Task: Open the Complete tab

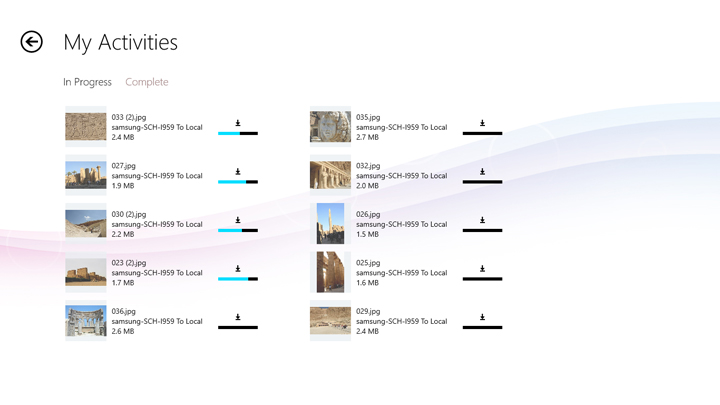Action: coord(146,82)
